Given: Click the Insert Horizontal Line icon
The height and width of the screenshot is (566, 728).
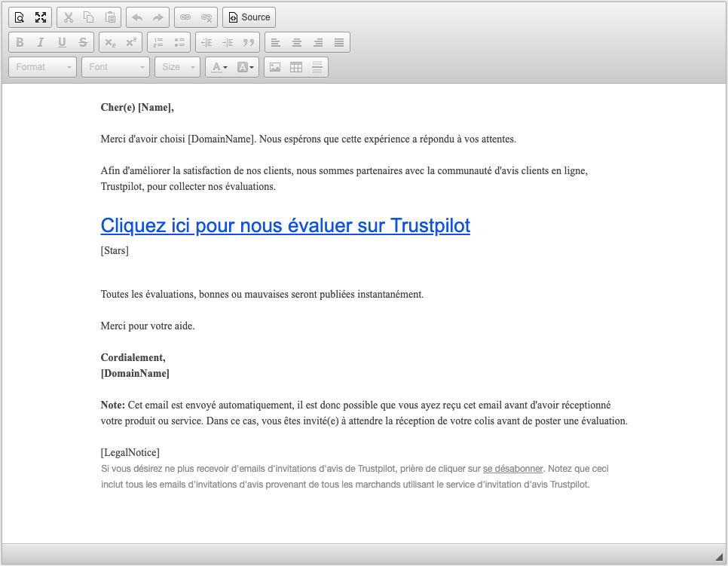Looking at the screenshot, I should (316, 66).
